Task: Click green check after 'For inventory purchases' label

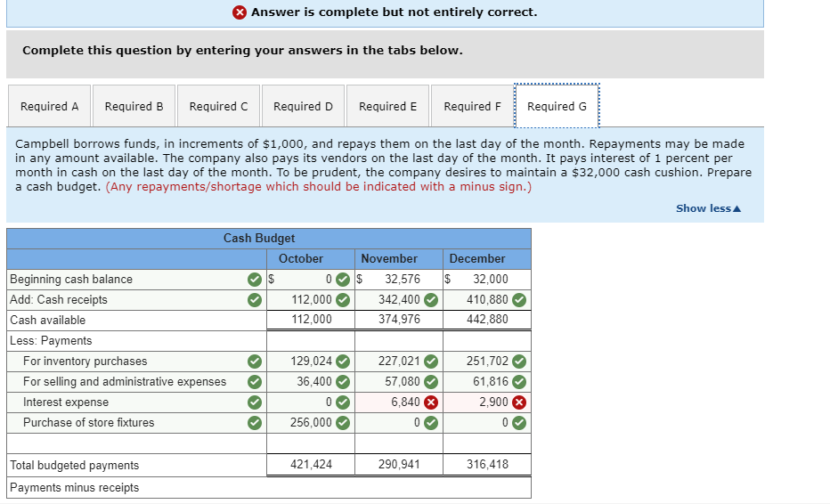Action: (255, 361)
